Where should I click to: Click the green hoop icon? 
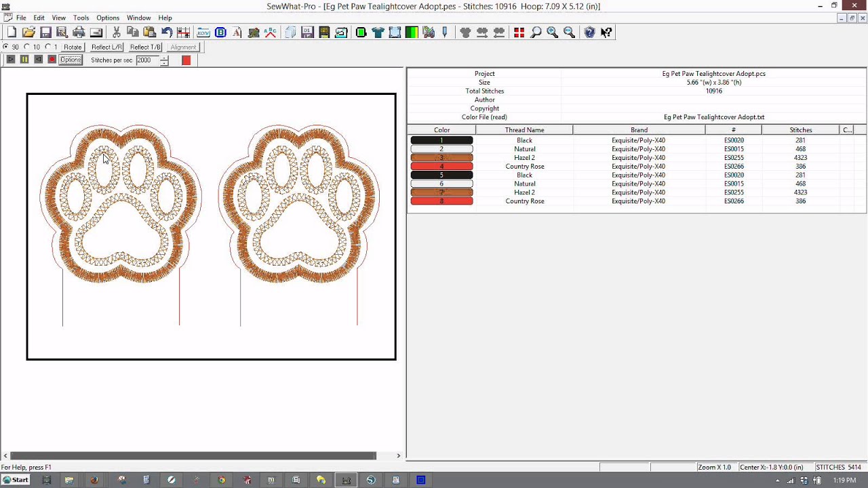point(361,32)
